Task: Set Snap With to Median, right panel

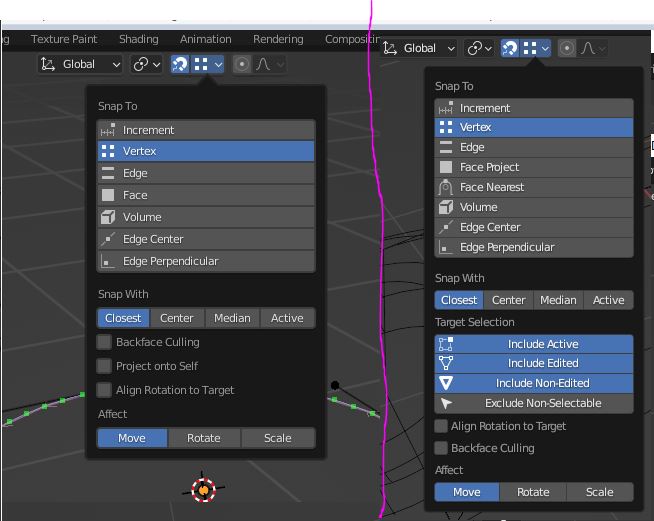Action: pos(558,300)
